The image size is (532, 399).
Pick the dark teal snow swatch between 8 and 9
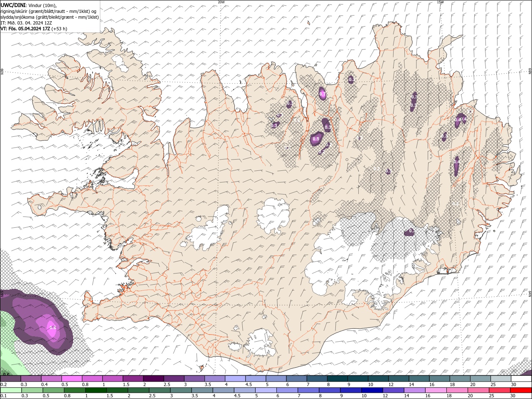(x=337, y=379)
